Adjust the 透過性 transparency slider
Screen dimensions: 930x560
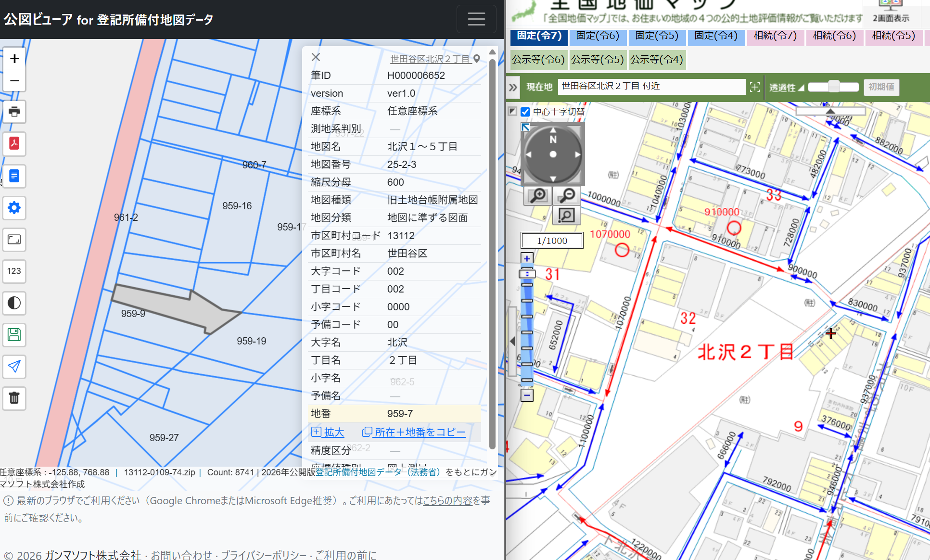click(833, 87)
